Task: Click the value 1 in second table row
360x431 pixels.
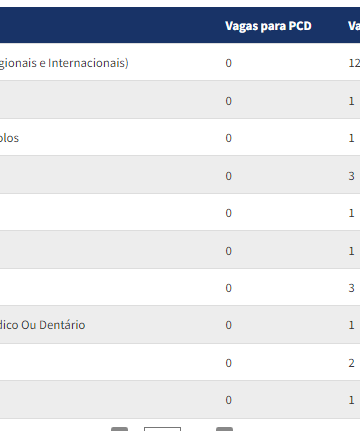Action: 351,101
